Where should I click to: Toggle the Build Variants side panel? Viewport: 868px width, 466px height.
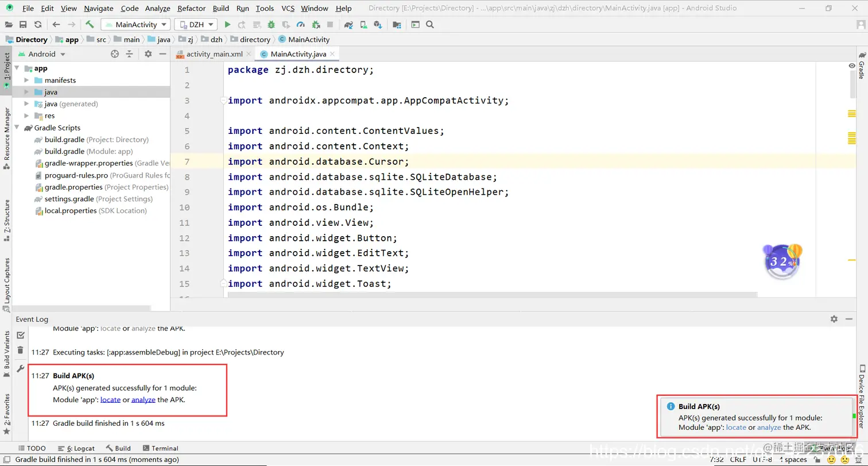[x=6, y=353]
